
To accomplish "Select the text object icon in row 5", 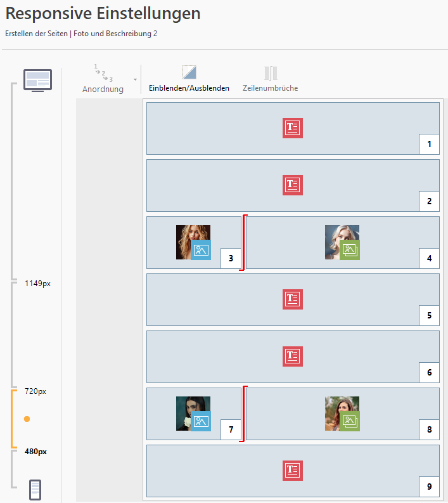I will [x=292, y=299].
